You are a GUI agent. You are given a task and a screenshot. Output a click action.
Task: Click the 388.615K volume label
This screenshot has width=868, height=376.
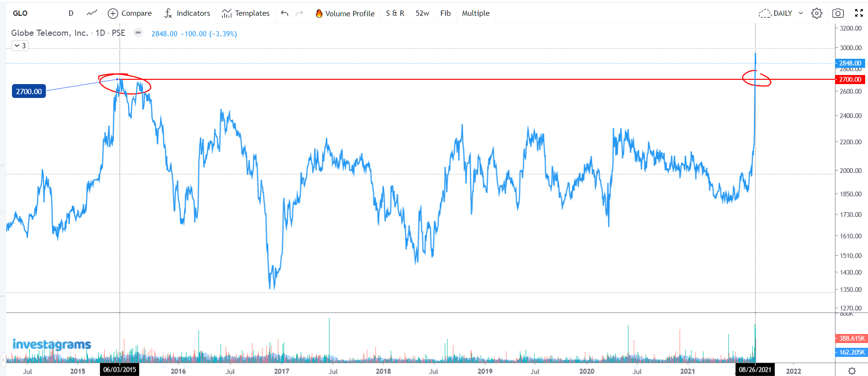[x=852, y=338]
